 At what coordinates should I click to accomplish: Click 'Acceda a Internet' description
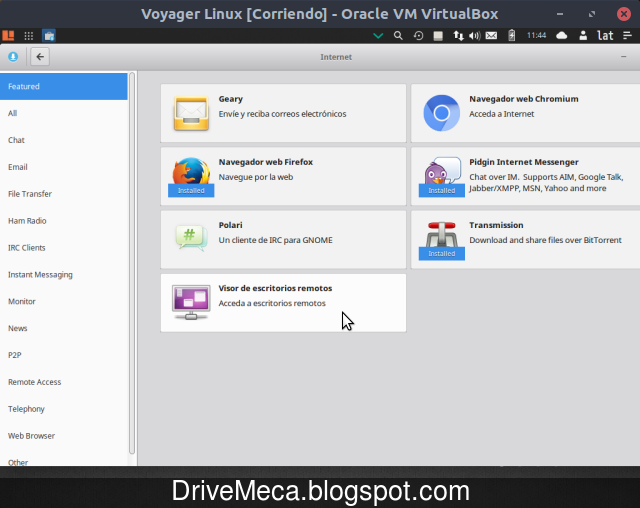[501, 114]
